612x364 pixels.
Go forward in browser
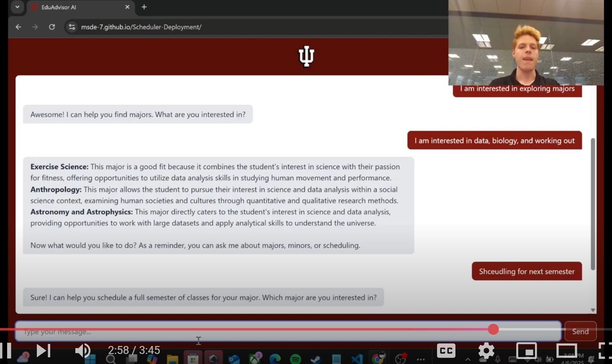click(35, 27)
